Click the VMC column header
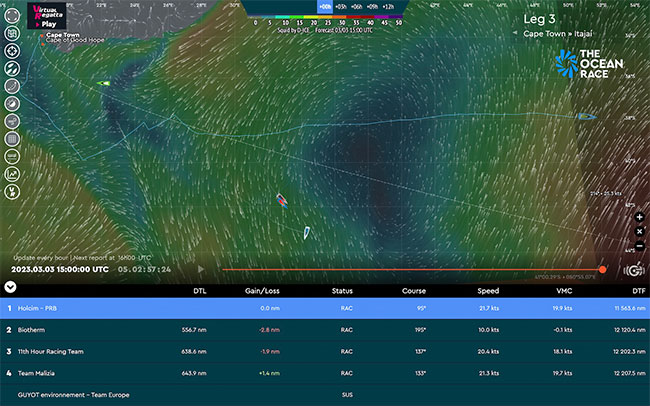The width and height of the screenshot is (650, 406). [x=564, y=291]
